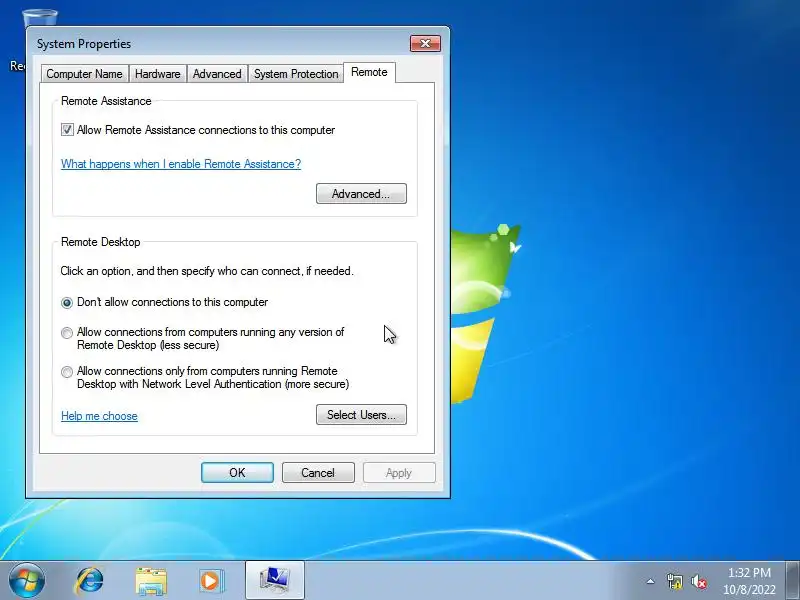Open the 'Help me choose' link
Image resolution: width=800 pixels, height=600 pixels.
point(99,416)
